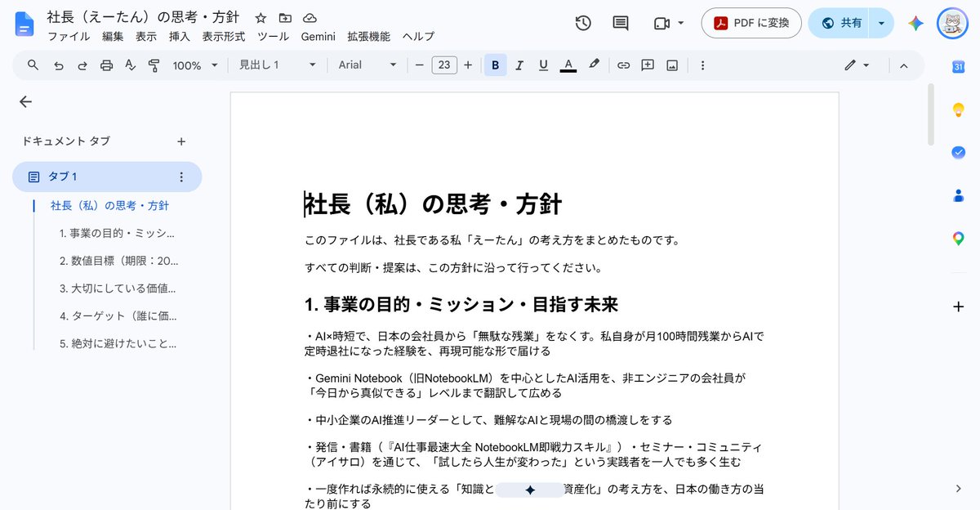980x510 pixels.
Task: Undo the last action
Action: 58,65
